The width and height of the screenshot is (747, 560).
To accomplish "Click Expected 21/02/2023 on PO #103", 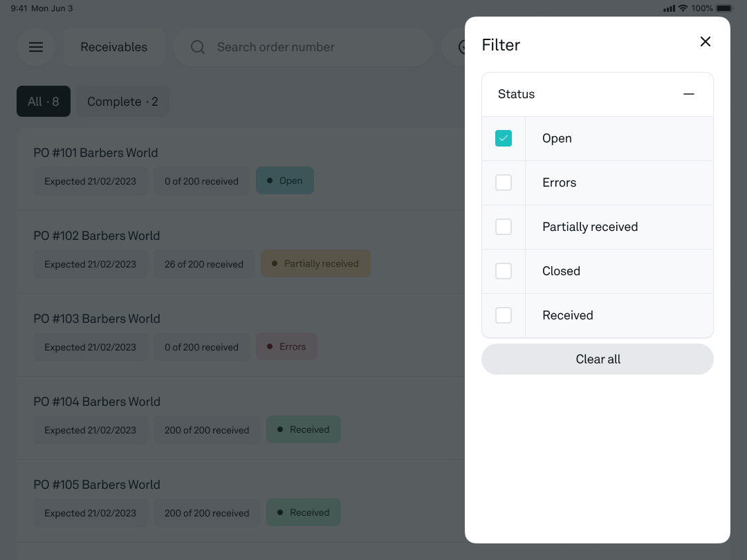I will (x=91, y=346).
